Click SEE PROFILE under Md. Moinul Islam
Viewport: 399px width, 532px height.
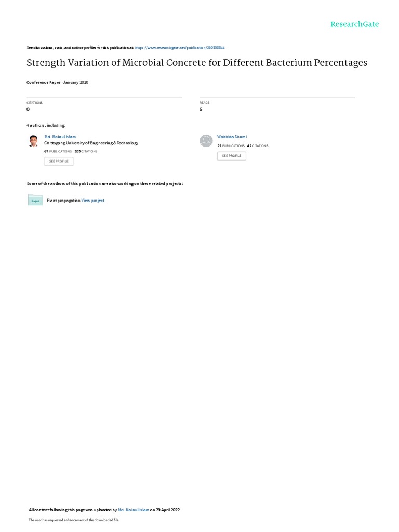pos(59,161)
